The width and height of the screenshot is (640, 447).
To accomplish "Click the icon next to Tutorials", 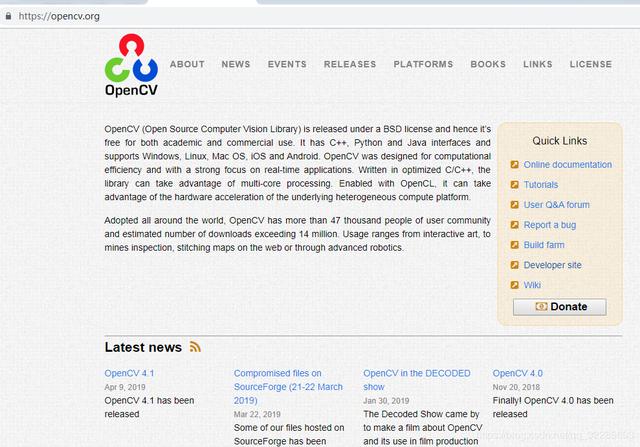I will (x=514, y=185).
